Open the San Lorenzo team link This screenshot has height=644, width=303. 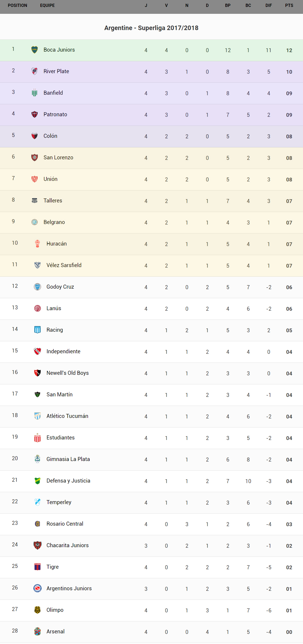pos(58,157)
